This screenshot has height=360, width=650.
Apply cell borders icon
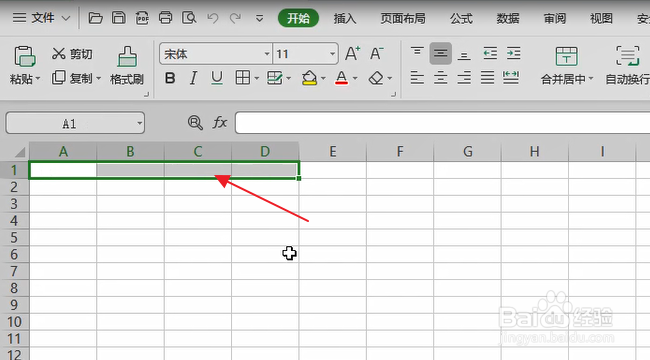pyautogui.click(x=243, y=78)
